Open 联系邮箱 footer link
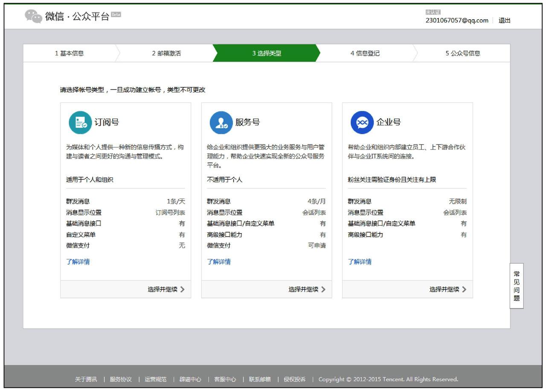 point(260,379)
